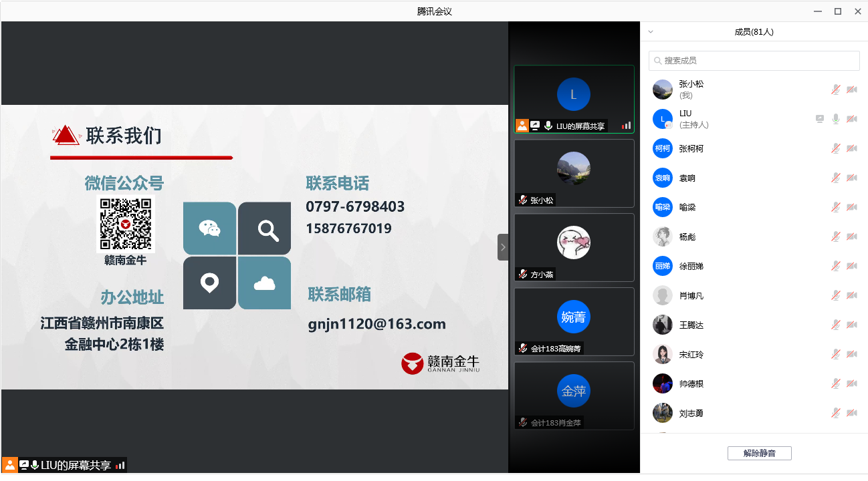
Task: Click member name 袁响 in the list
Action: (x=687, y=178)
